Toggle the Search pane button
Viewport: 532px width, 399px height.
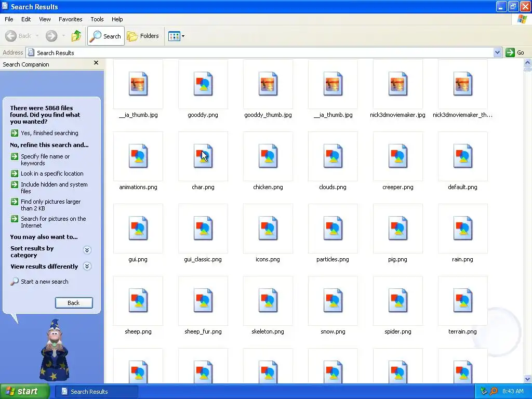coord(106,36)
